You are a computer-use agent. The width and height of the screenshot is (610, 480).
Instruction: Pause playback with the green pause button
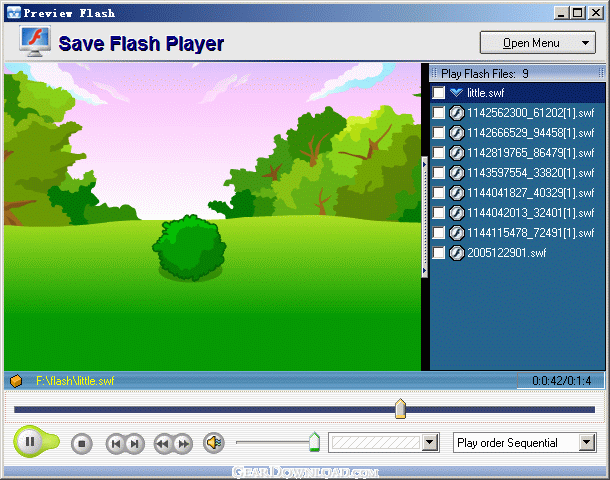coord(30,441)
